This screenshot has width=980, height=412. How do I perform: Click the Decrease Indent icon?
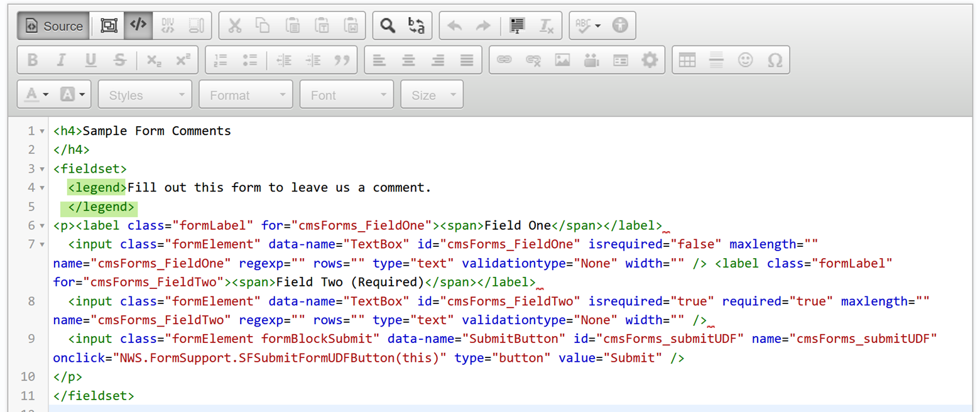point(284,60)
